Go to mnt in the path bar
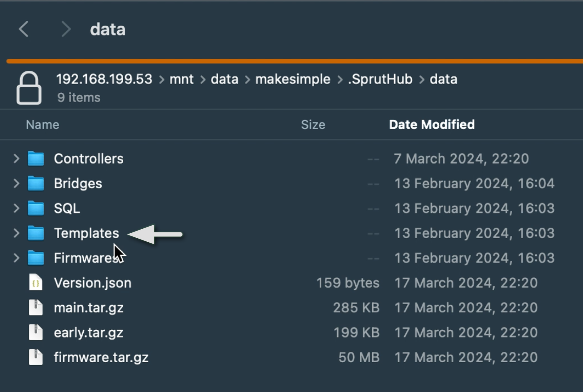Screen dimensions: 583x392 (x=181, y=79)
